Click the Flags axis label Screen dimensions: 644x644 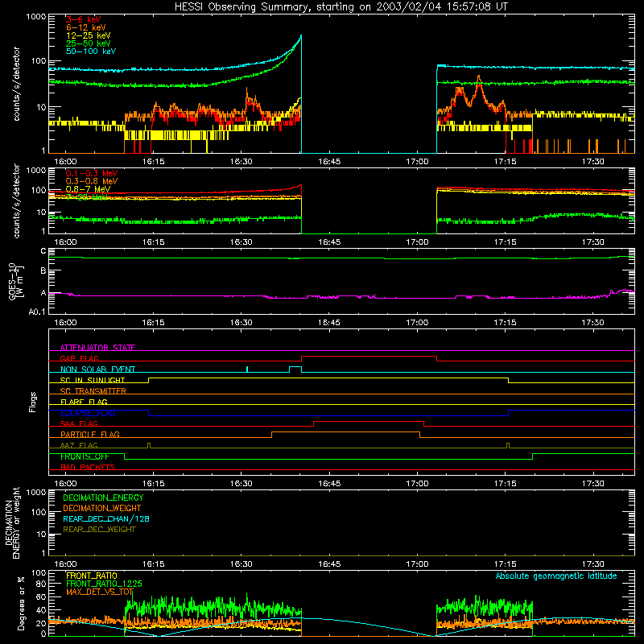pyautogui.click(x=33, y=402)
